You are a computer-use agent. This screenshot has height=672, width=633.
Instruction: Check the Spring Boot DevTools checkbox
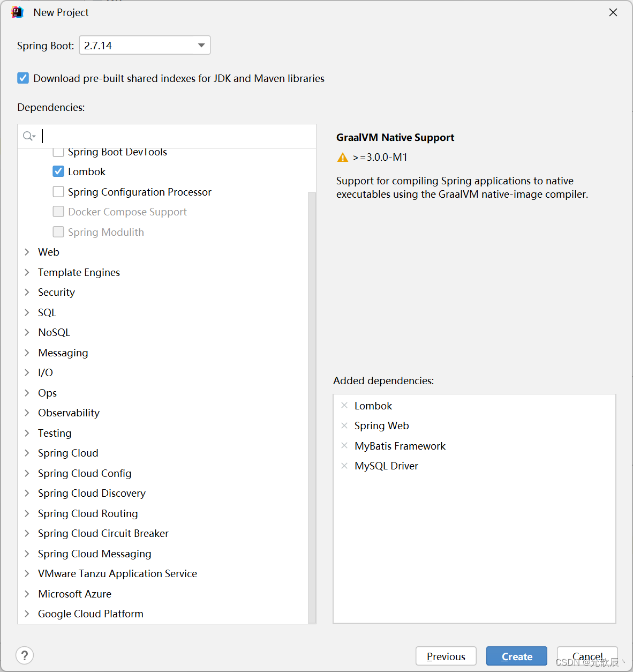58,152
